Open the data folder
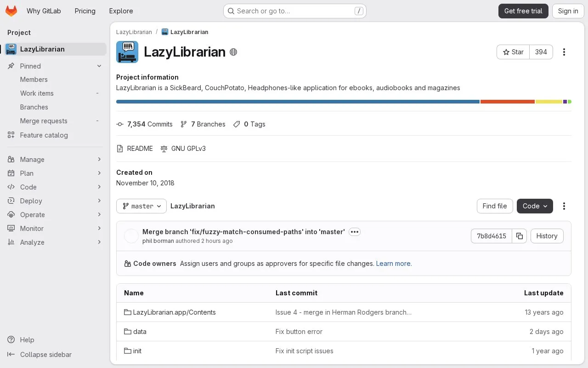Screen dimensions: 588x368 pos(140,332)
